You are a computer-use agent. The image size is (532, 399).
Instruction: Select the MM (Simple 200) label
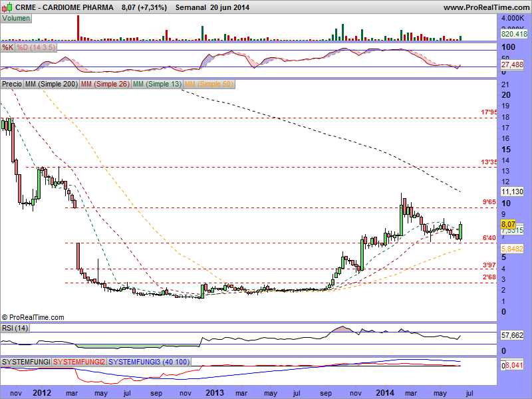(52, 84)
